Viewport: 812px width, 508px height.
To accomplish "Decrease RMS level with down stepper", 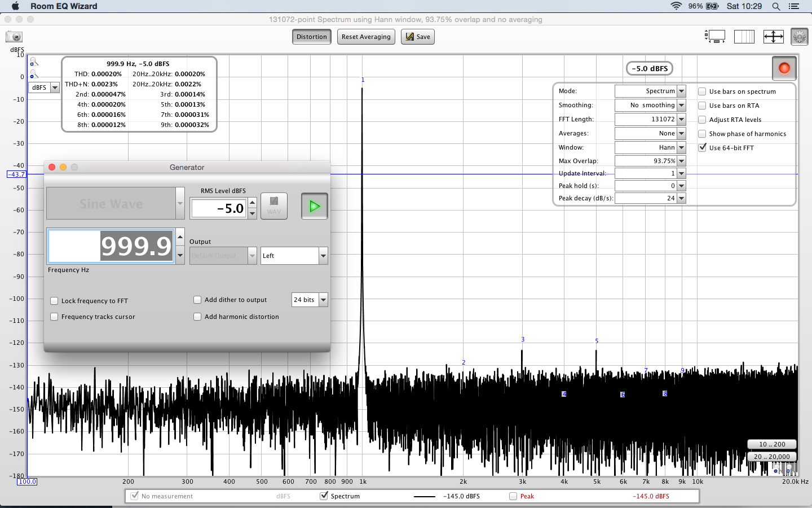I will click(253, 214).
